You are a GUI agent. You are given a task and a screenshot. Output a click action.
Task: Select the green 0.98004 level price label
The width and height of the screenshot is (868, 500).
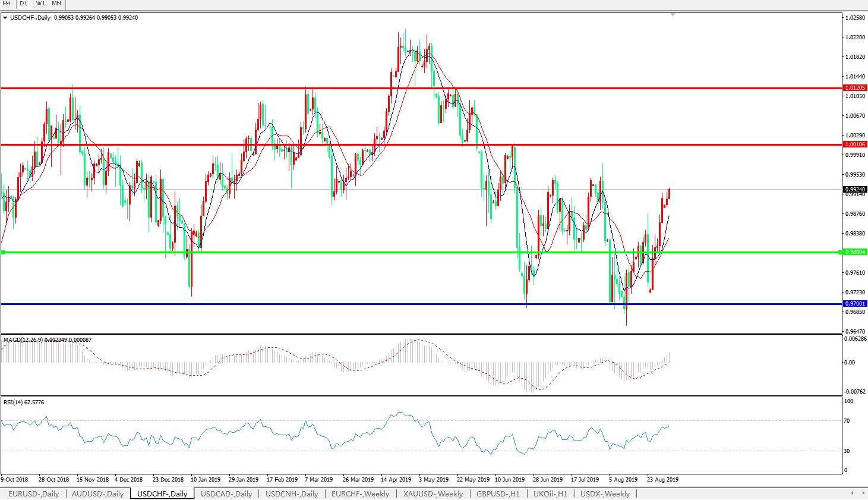(855, 252)
